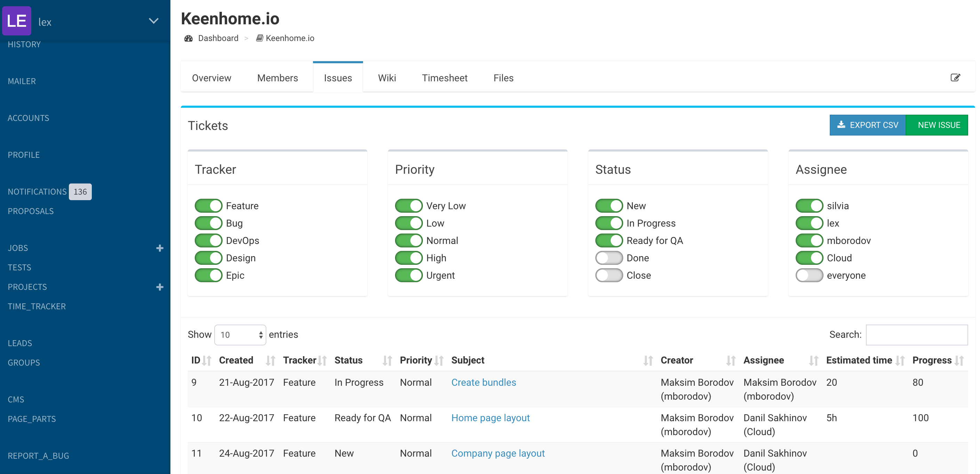
Task: Toggle the High priority filter
Action: click(409, 258)
